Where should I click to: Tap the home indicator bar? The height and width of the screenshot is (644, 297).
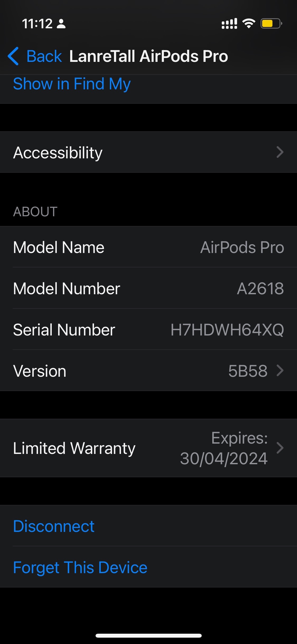pyautogui.click(x=148, y=636)
